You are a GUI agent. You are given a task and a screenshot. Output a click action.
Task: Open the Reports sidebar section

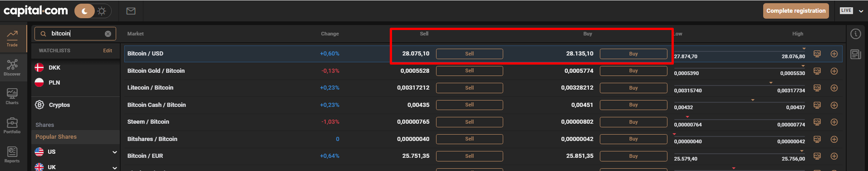click(x=12, y=155)
